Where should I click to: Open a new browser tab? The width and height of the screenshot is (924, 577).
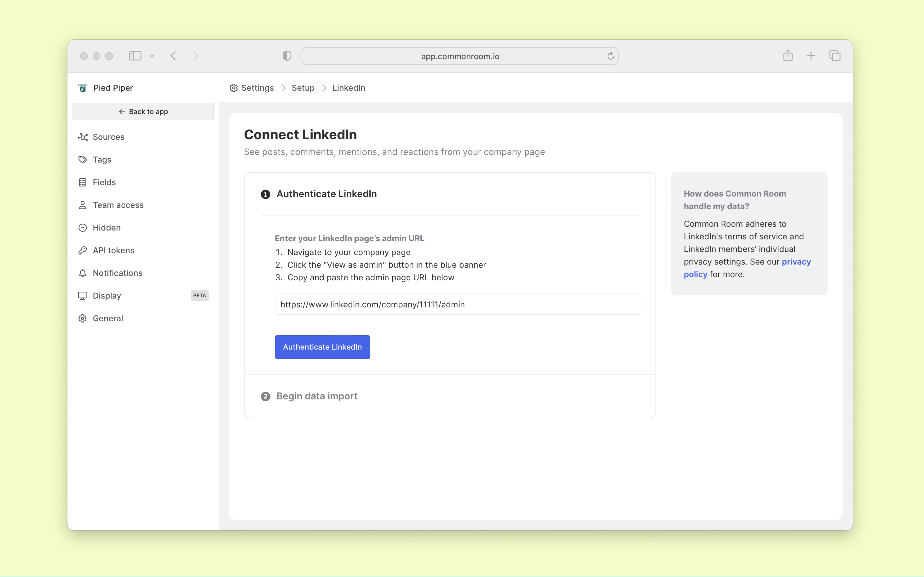click(x=811, y=56)
